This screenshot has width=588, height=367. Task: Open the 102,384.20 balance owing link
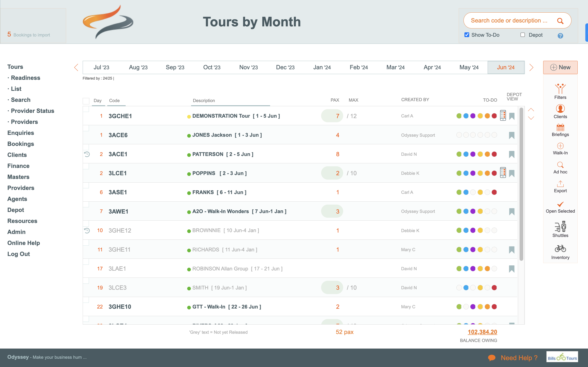(x=482, y=332)
